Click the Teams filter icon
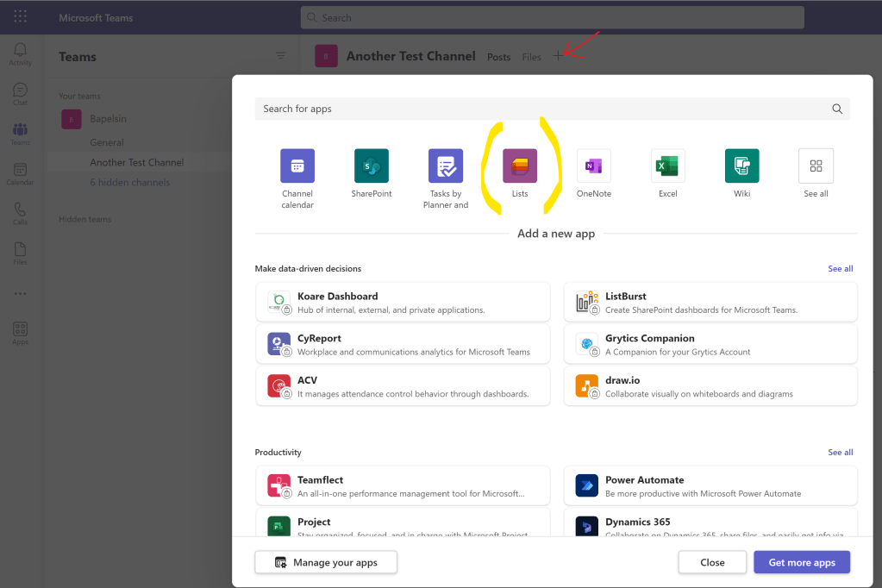Image resolution: width=882 pixels, height=588 pixels. [x=280, y=56]
